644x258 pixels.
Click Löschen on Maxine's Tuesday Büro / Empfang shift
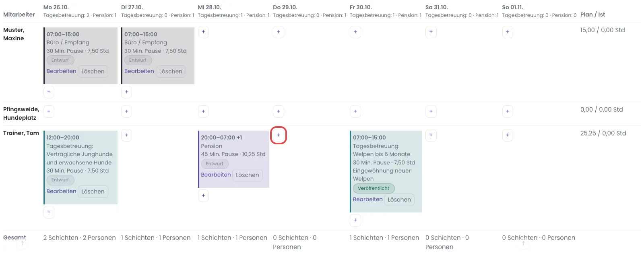click(x=171, y=71)
